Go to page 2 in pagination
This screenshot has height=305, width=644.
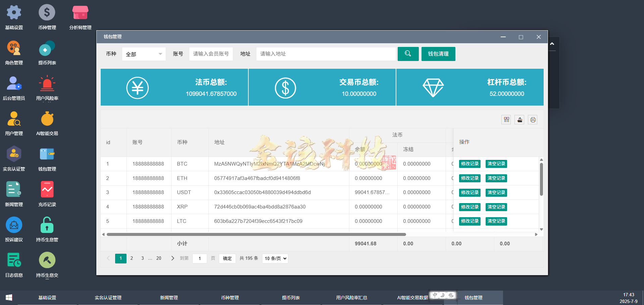click(132, 258)
